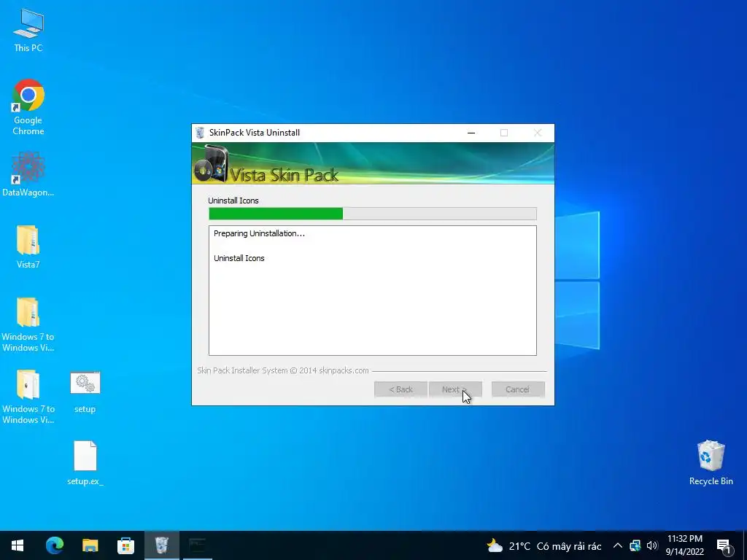
Task: Click the 'Preparing Uninstallation...' log line
Action: pyautogui.click(x=259, y=233)
